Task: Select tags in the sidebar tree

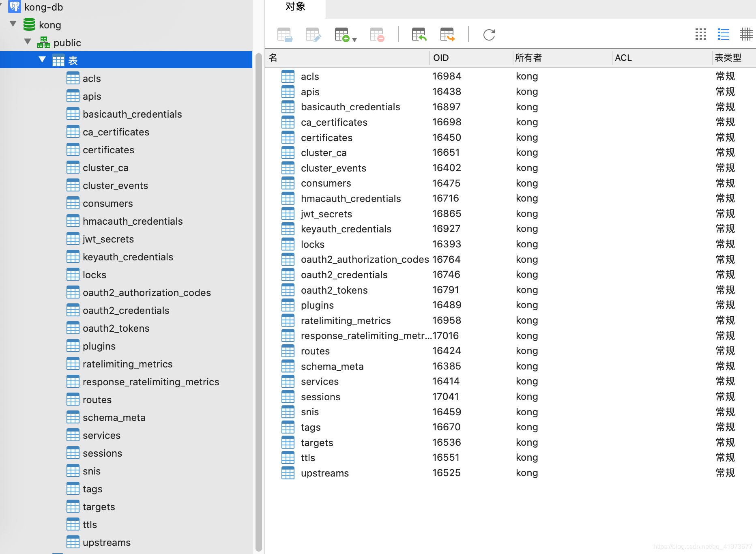Action: coord(92,489)
